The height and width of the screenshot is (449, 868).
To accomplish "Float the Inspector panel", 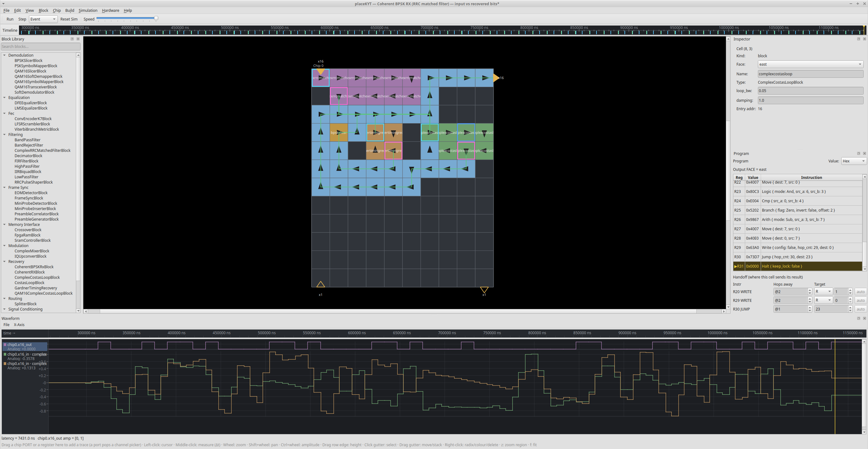I will (x=858, y=39).
